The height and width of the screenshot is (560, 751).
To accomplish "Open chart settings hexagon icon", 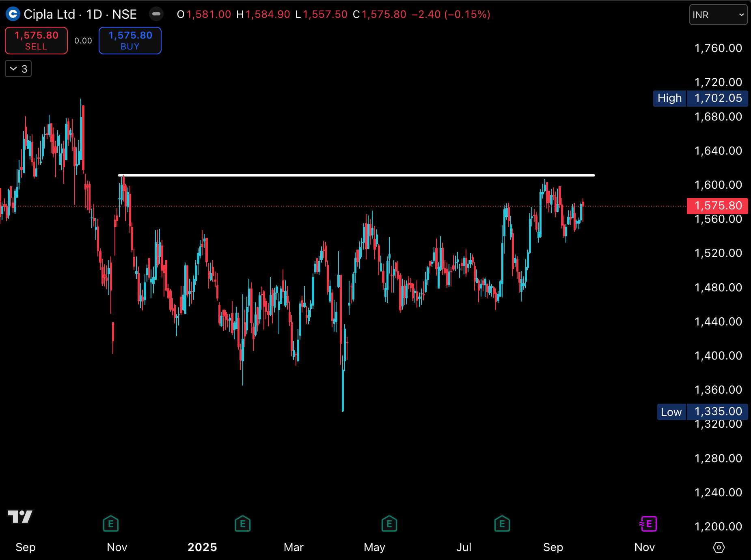I will click(x=719, y=547).
